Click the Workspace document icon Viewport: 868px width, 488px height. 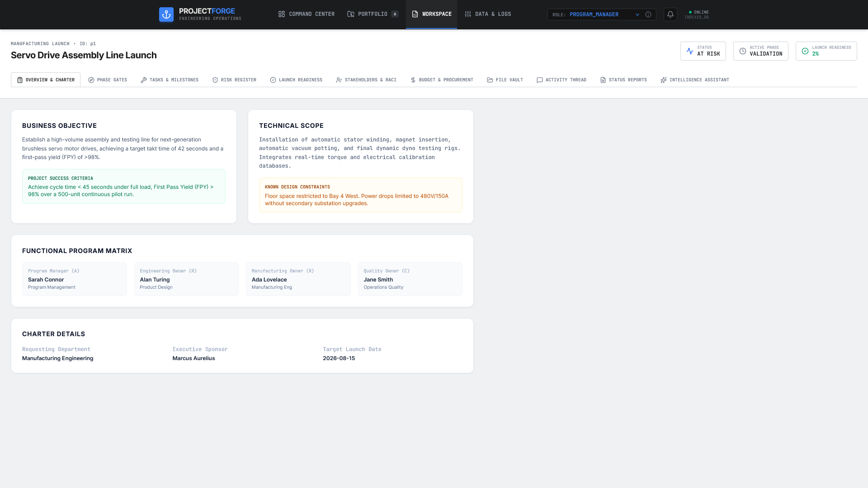415,14
